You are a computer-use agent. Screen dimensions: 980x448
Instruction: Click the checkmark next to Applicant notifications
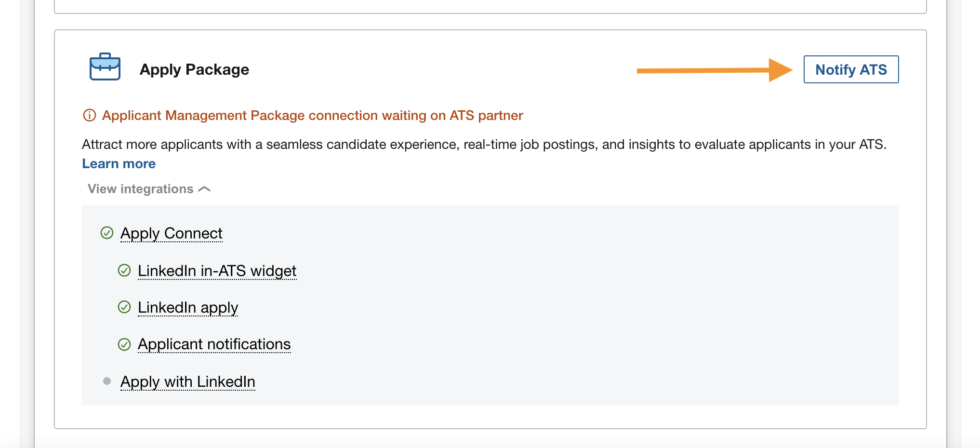[124, 344]
